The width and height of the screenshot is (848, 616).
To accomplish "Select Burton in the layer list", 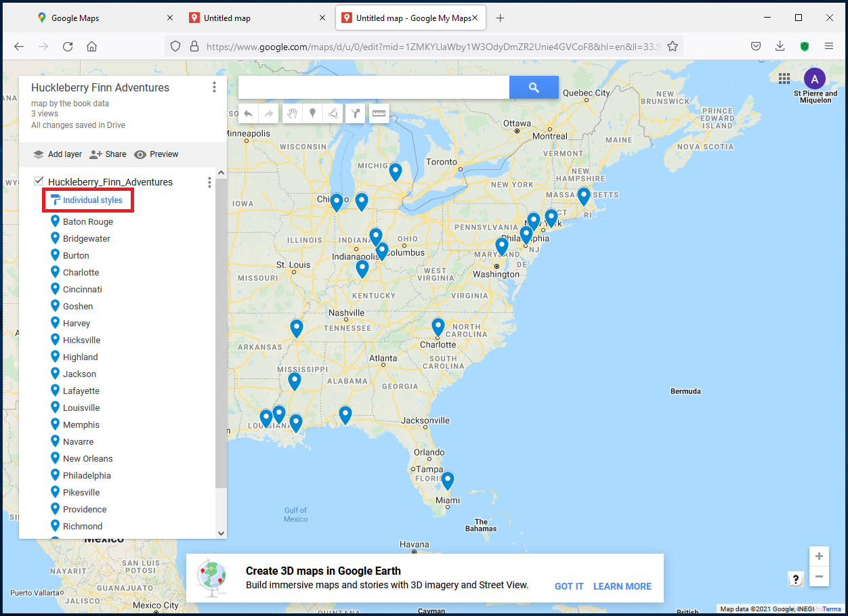I will pyautogui.click(x=76, y=255).
